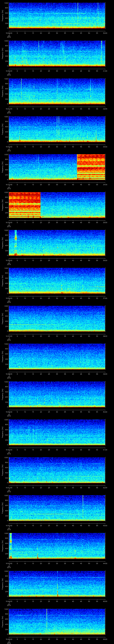The image size is (114, 644).
Task: Click the '16:35:00' time axis label
Action: 9,260
